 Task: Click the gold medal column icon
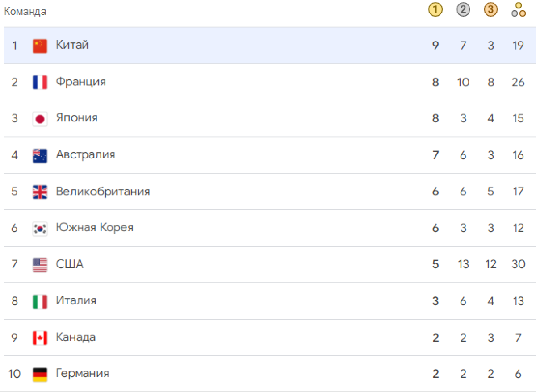435,10
